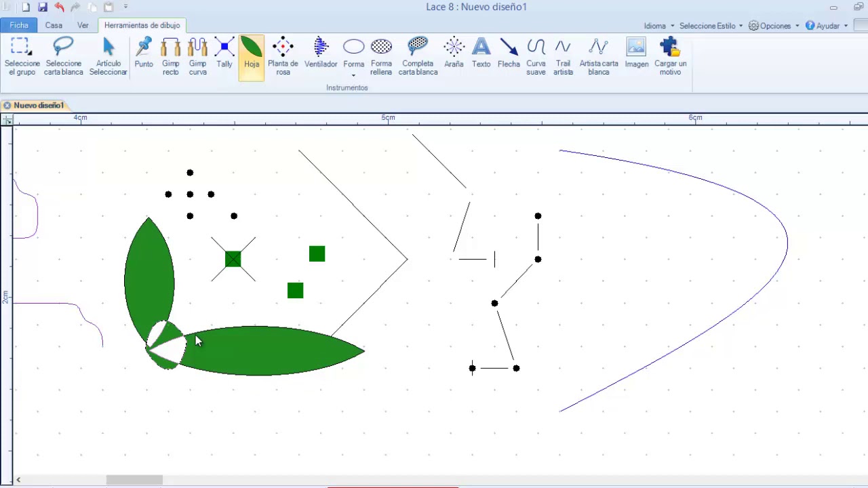Click the ruler corner origin button

click(x=7, y=119)
